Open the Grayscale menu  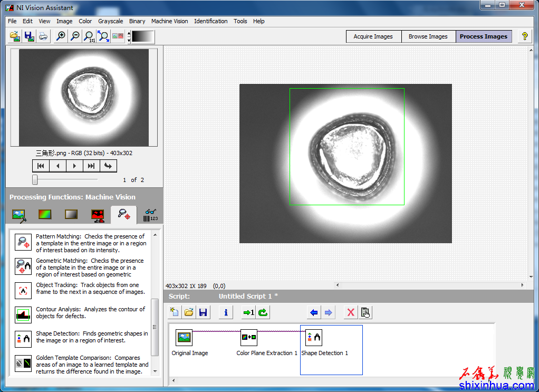click(110, 21)
